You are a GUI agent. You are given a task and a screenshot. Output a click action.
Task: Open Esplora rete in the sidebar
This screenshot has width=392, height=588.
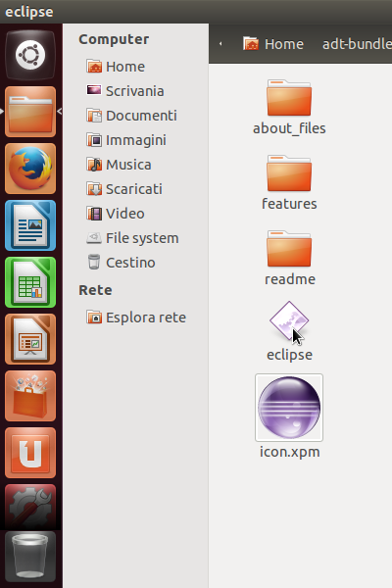(x=136, y=318)
